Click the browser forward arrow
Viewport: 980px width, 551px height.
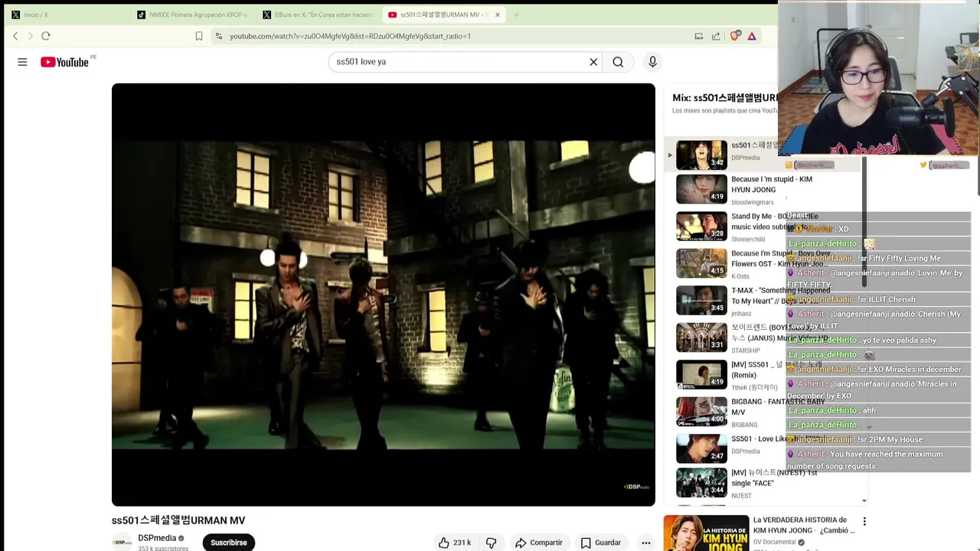[31, 36]
